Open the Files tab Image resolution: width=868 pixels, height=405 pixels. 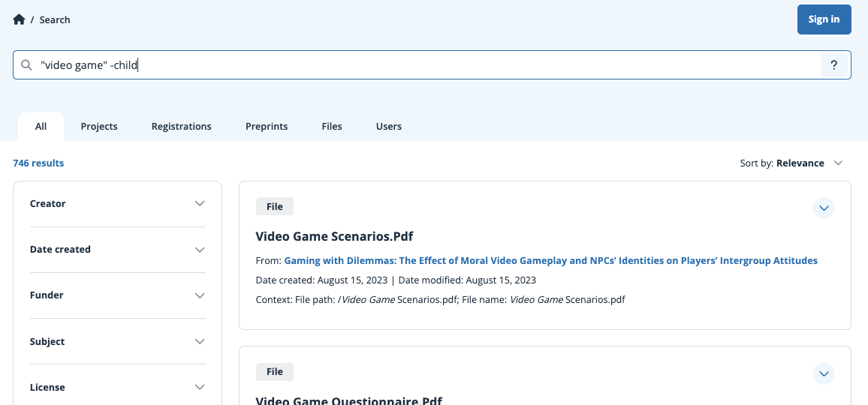point(332,126)
